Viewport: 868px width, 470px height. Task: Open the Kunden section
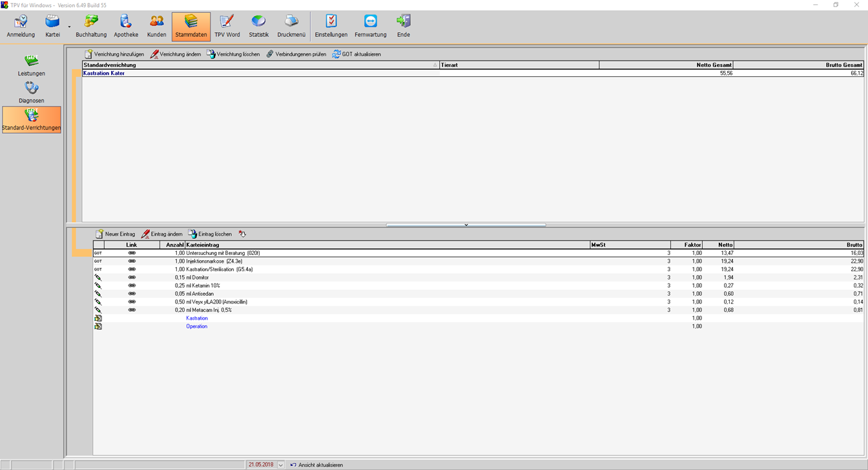(x=157, y=26)
